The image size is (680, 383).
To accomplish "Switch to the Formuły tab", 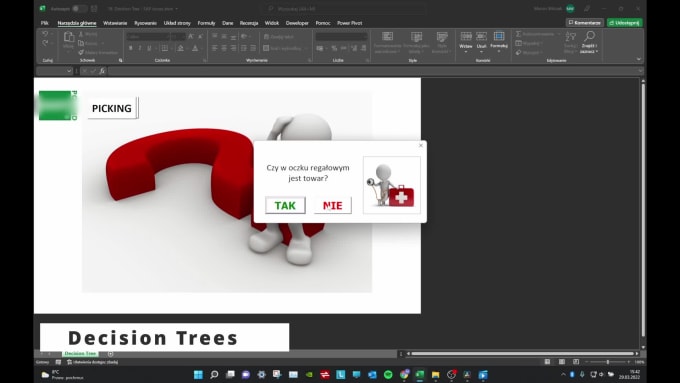I will point(206,23).
